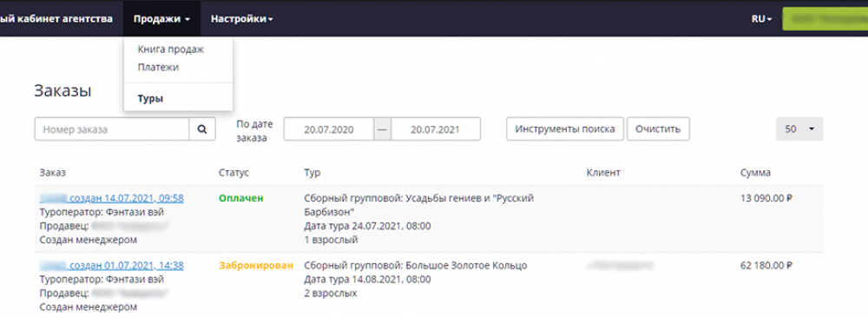
Task: Select Книга продаж menu entry
Action: point(171,50)
